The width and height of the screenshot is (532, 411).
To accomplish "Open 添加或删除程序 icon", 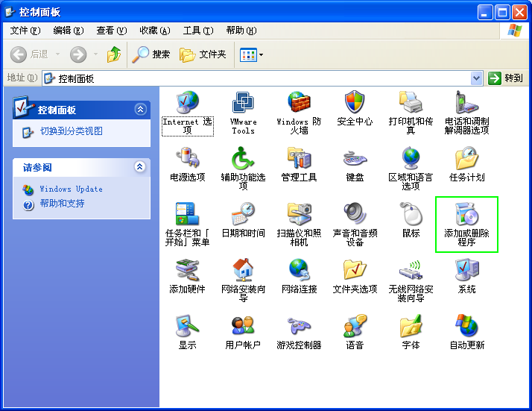I will click(x=466, y=214).
